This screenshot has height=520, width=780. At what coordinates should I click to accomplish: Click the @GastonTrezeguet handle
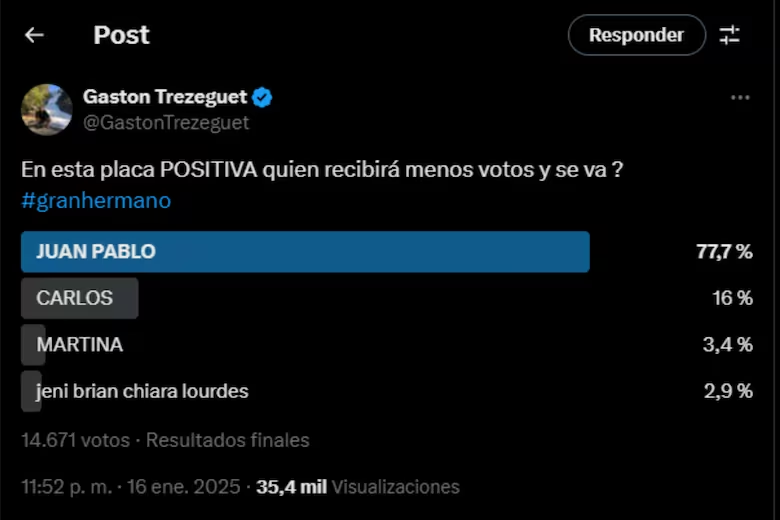[166, 122]
